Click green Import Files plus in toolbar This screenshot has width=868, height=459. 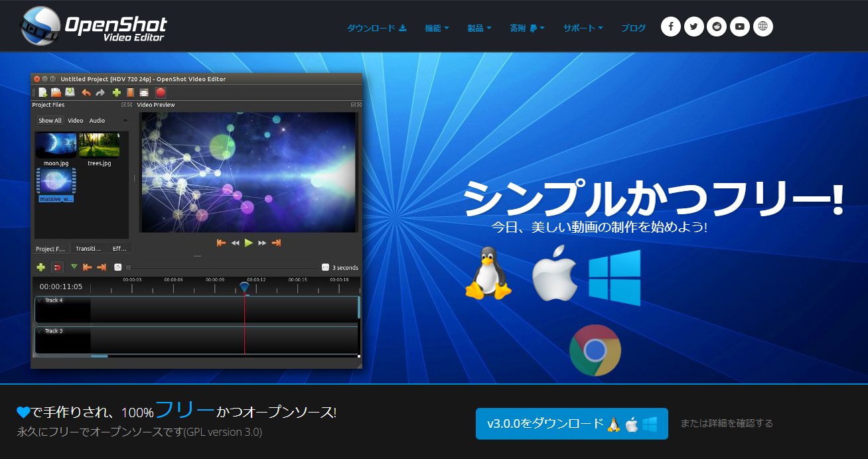[x=117, y=93]
